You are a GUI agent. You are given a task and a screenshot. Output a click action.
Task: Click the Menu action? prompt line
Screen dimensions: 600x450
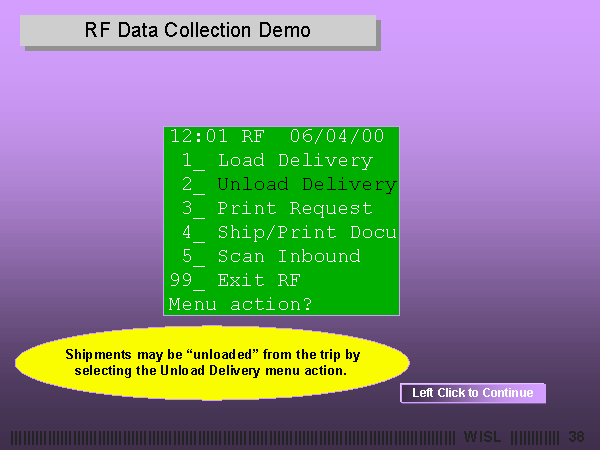pos(240,305)
